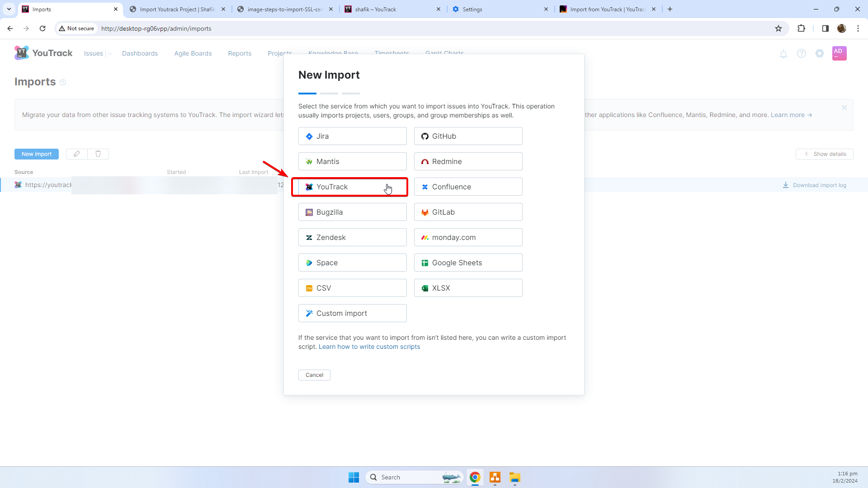Select the Google Sheets import option

[468, 263]
